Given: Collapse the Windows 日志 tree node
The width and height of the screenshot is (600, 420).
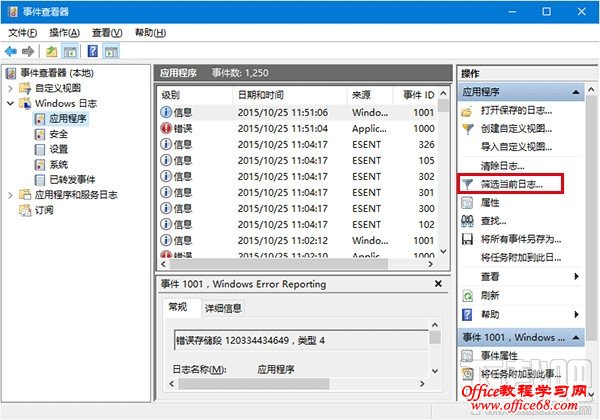Looking at the screenshot, I should [x=10, y=103].
